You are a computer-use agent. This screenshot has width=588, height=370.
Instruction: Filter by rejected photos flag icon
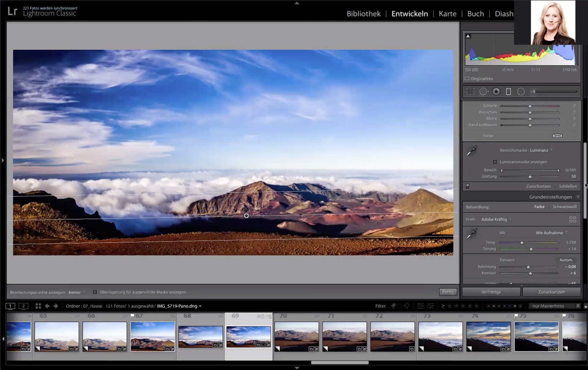click(407, 306)
